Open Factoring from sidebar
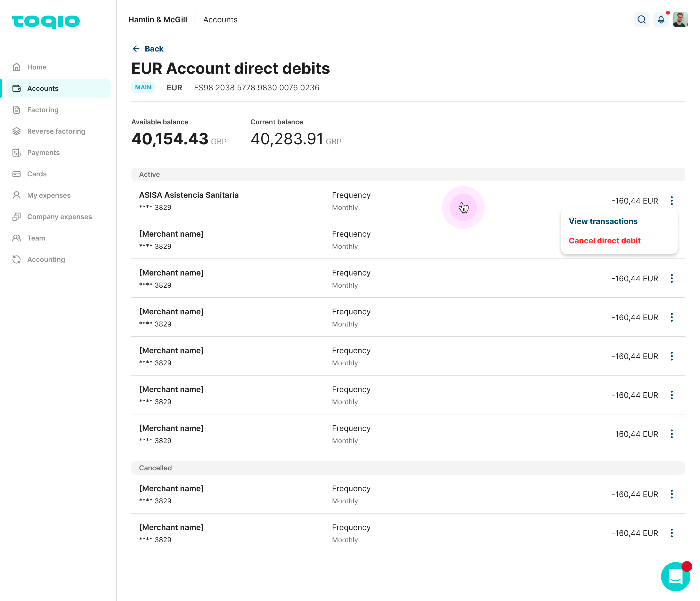 point(43,110)
